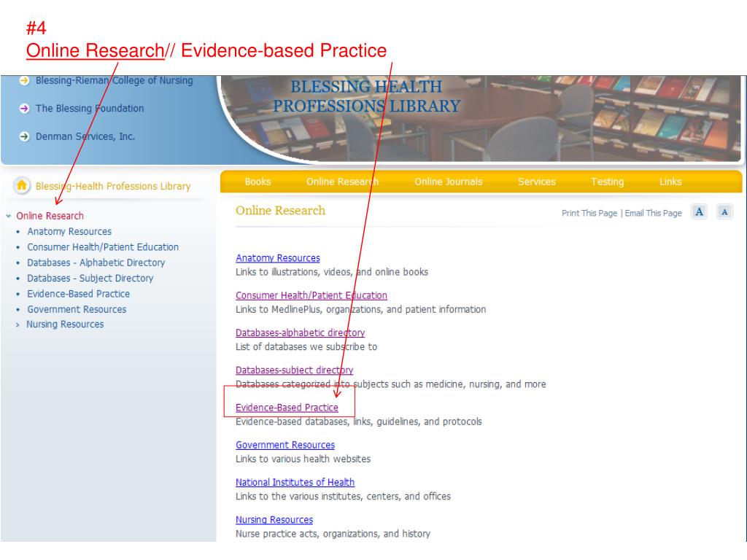Click text 'Links to illustrations, videos, and online books'

click(x=332, y=273)
